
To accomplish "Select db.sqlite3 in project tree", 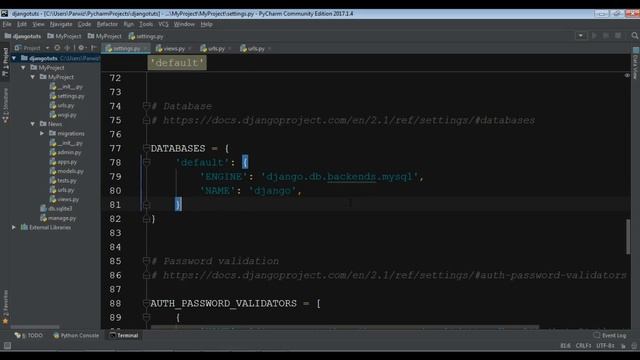I will tap(56, 209).
